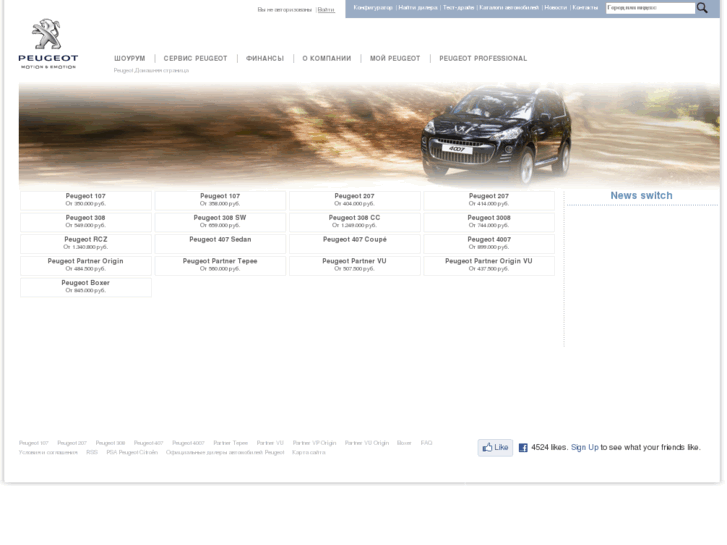Select the Peugeot 207 card priced 414.000
This screenshot has width=727, height=545.
(x=489, y=201)
